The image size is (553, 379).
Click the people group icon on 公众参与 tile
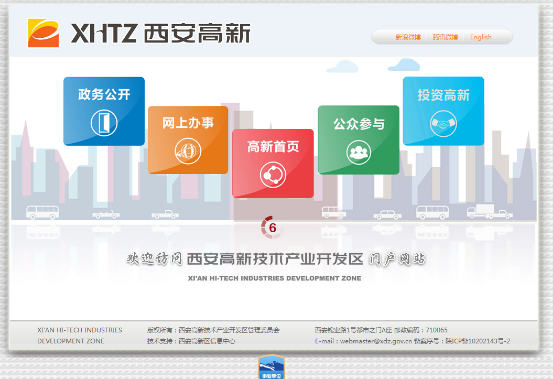(x=358, y=153)
